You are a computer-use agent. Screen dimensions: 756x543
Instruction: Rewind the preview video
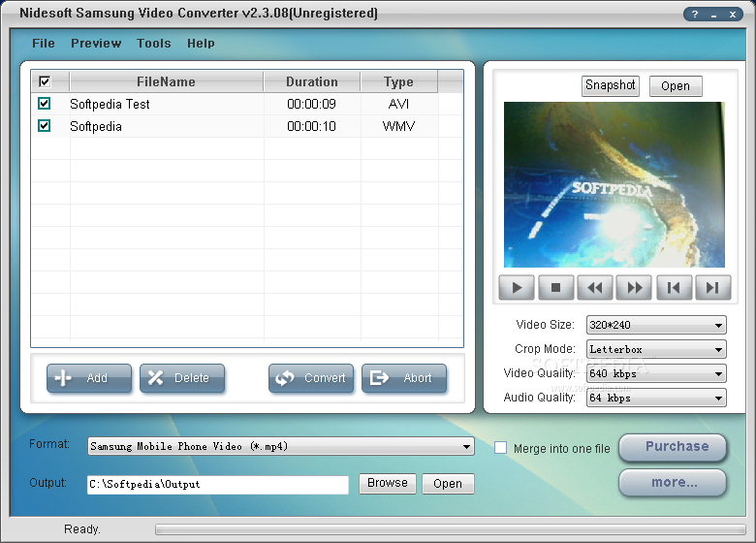pos(595,288)
